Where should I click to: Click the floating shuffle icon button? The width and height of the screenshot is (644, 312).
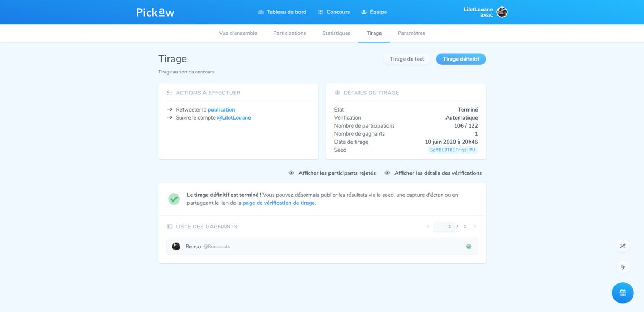623,246
